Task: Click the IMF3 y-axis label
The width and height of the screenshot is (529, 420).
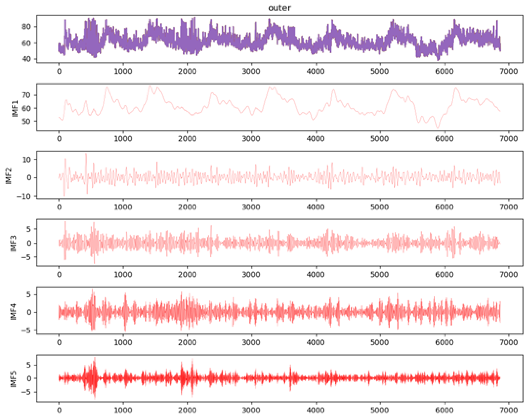Action: (x=14, y=243)
